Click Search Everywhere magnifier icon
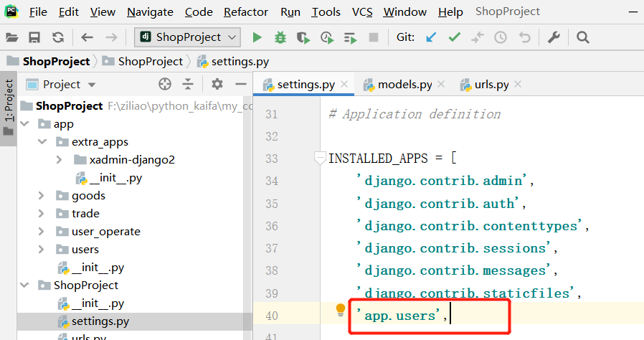 click(583, 38)
